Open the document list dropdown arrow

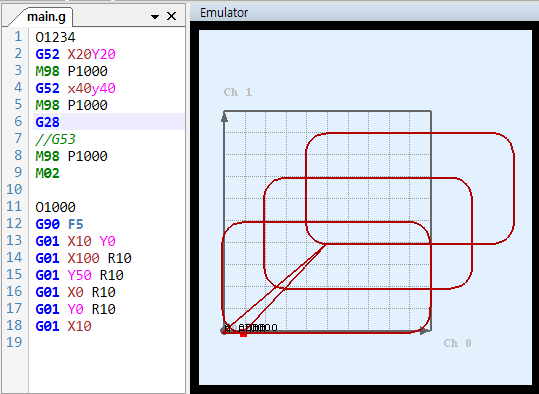coord(155,17)
